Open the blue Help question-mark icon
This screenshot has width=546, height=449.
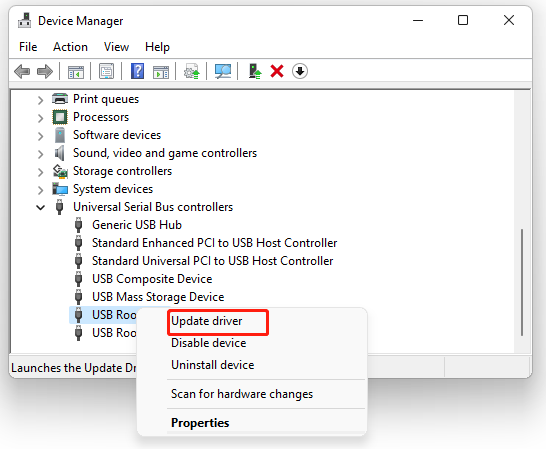tap(138, 71)
